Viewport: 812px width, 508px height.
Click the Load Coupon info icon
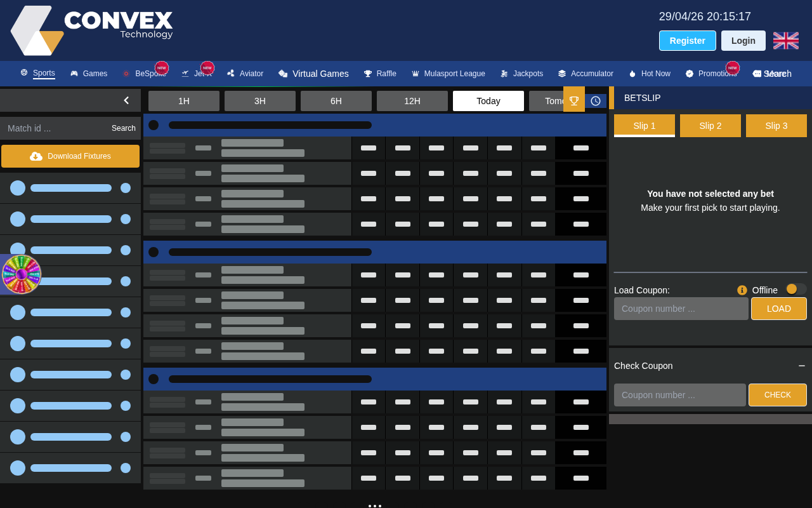(742, 290)
